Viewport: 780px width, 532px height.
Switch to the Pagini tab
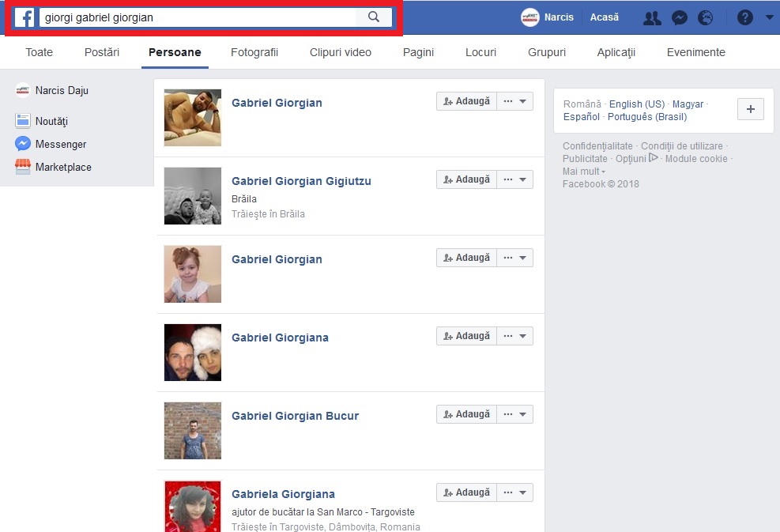[418, 52]
